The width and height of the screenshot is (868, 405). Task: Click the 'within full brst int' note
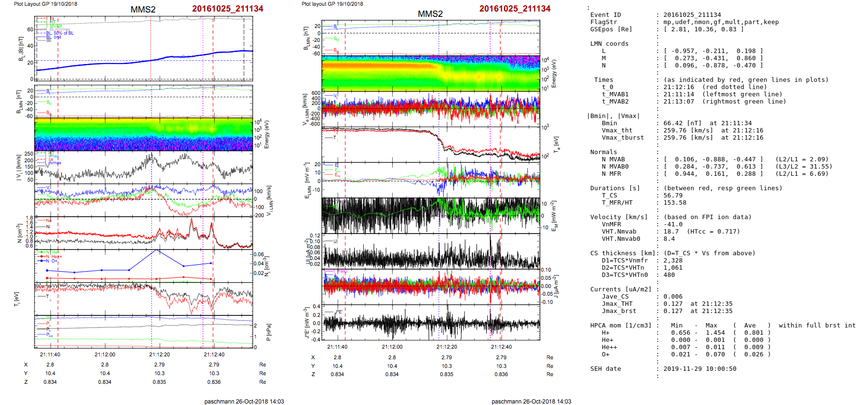817,326
